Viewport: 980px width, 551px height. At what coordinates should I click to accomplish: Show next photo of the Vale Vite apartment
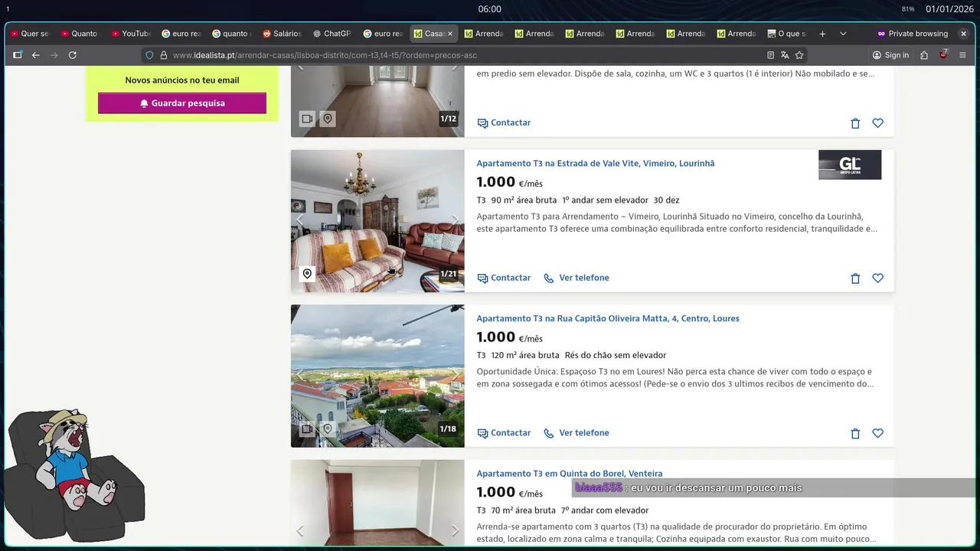[455, 220]
